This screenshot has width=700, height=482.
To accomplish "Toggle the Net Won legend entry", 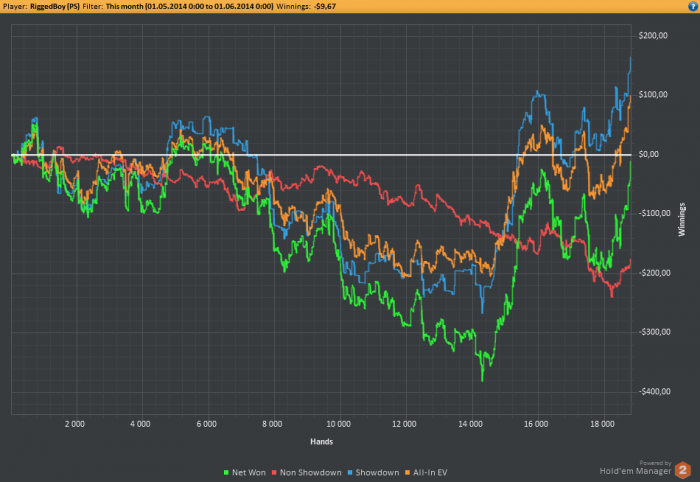I will pos(245,473).
